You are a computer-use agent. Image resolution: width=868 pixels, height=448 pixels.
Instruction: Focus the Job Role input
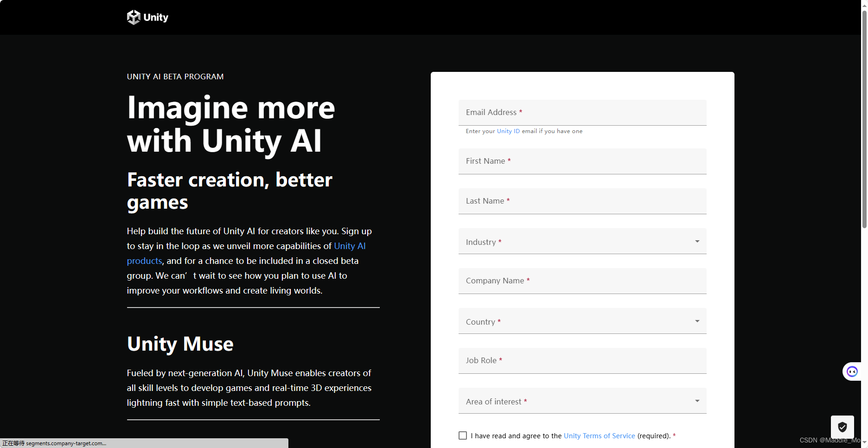582,361
